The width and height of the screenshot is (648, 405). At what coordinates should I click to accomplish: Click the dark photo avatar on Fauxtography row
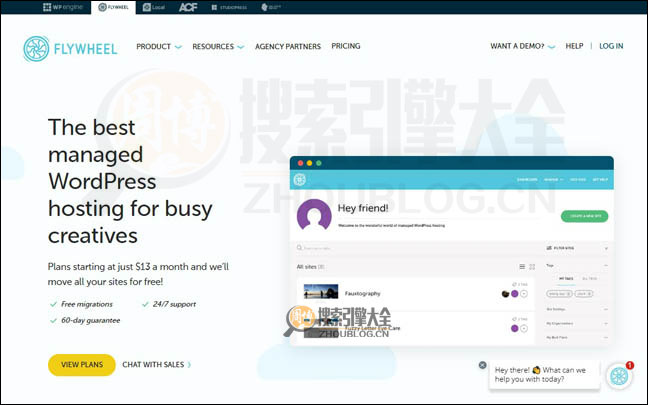click(505, 294)
